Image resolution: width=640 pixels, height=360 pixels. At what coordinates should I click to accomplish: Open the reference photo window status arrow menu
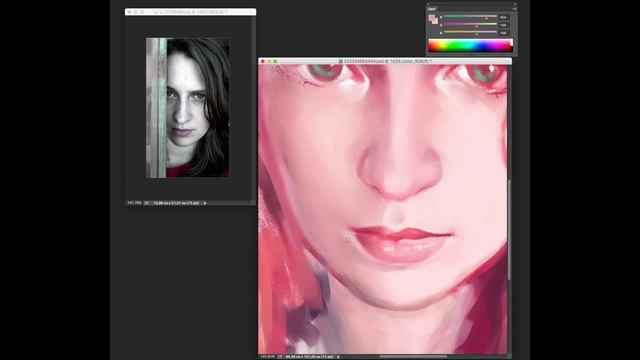205,203
